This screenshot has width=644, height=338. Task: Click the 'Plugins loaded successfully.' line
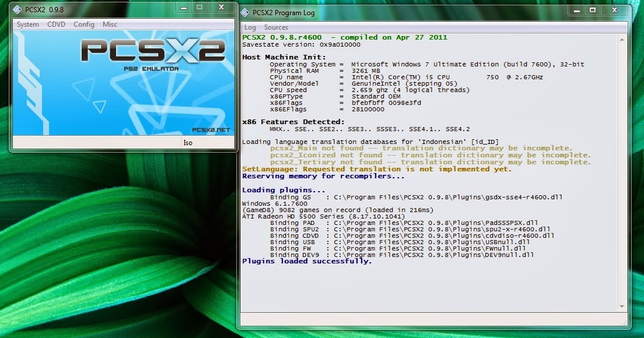click(x=307, y=261)
